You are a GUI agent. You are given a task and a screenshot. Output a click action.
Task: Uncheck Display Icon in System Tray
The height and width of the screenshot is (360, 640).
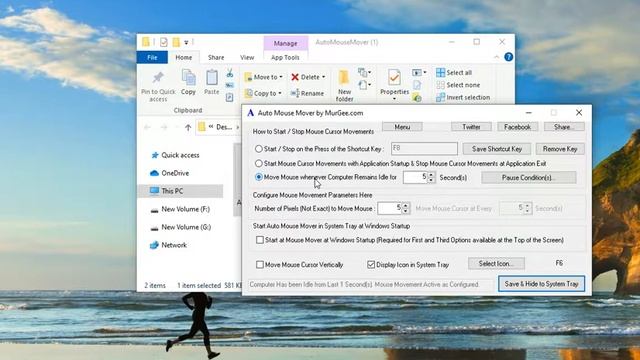pyautogui.click(x=371, y=264)
